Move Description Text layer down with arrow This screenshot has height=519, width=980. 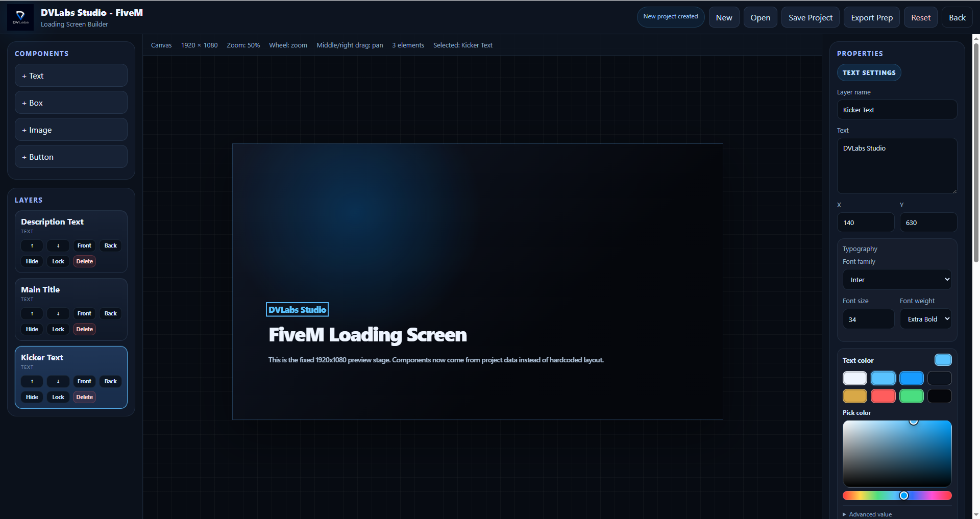pos(58,246)
